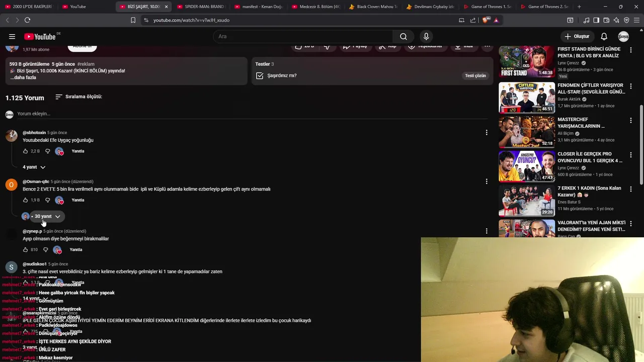Bookmark this page icon in address bar
644x362 pixels.
pos(133,20)
